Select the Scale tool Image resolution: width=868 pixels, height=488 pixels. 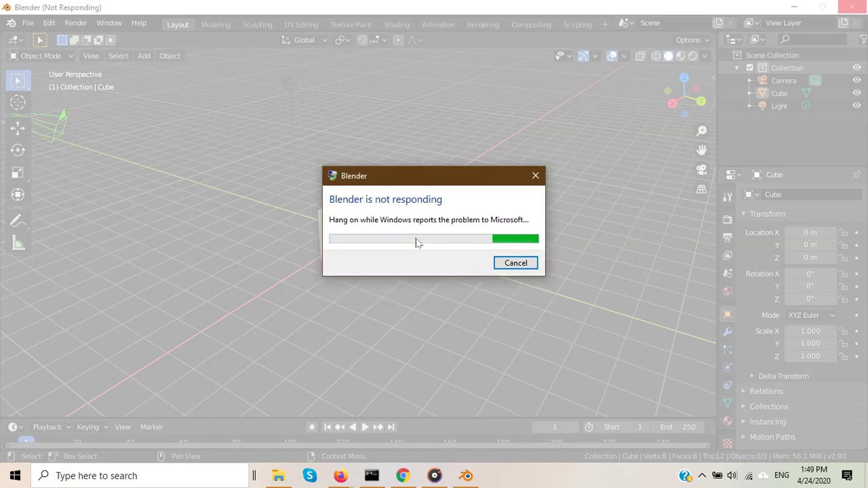point(18,173)
